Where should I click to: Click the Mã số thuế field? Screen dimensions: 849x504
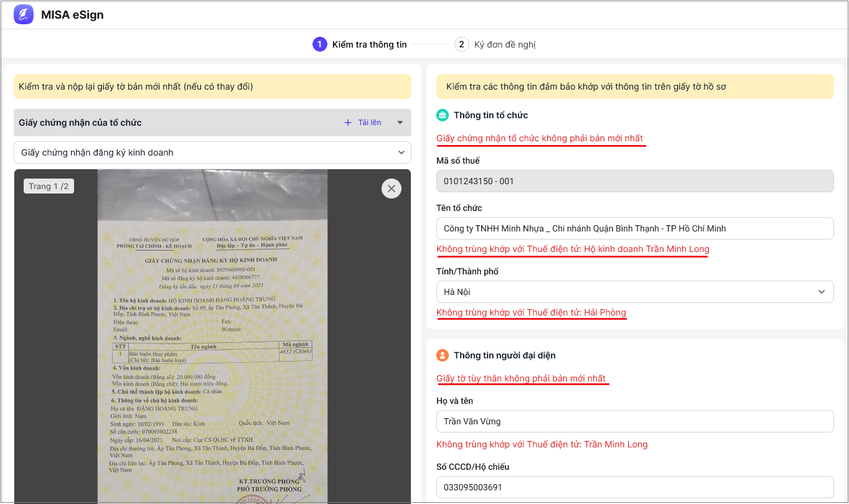(635, 181)
